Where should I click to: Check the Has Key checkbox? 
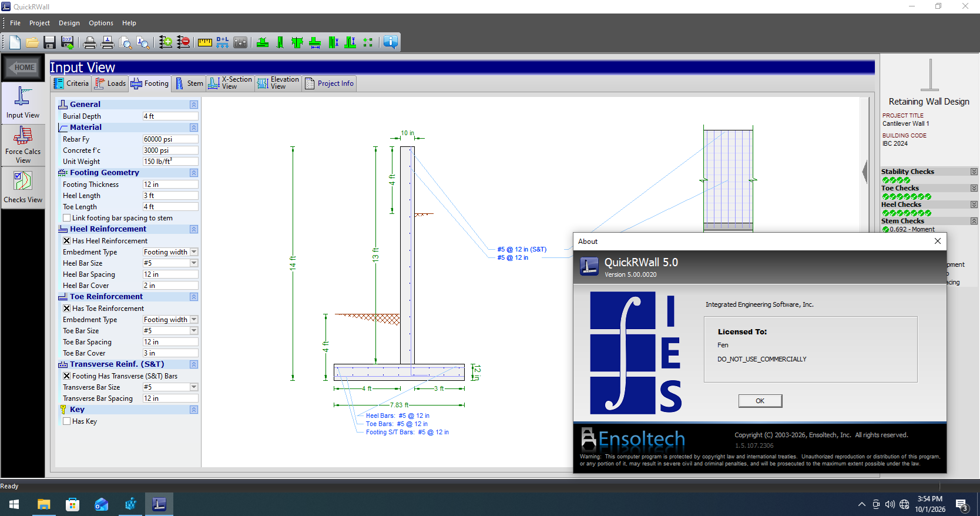tap(66, 421)
